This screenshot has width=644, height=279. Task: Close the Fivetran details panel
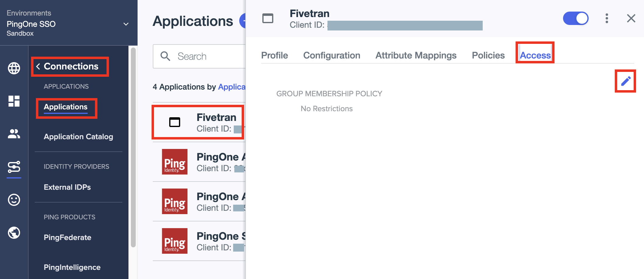[x=631, y=18]
